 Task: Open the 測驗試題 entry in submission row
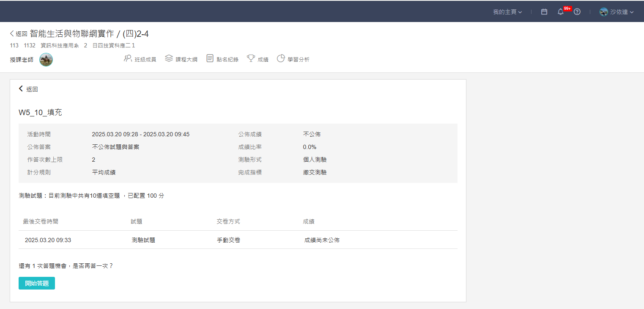coord(143,240)
